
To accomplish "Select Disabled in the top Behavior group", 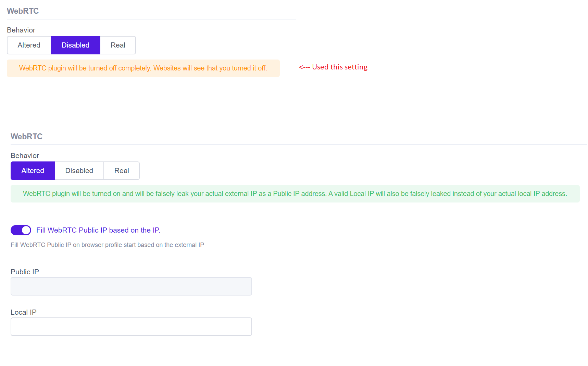I will tap(75, 45).
